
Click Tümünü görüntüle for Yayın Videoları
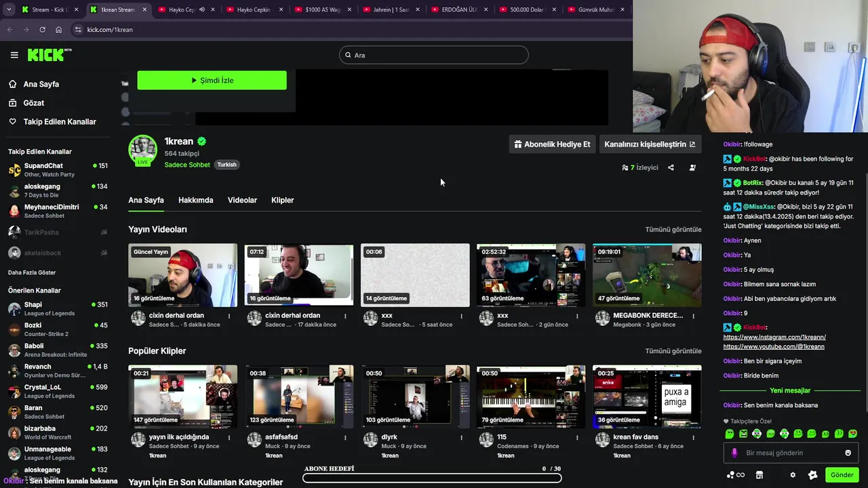[673, 230]
